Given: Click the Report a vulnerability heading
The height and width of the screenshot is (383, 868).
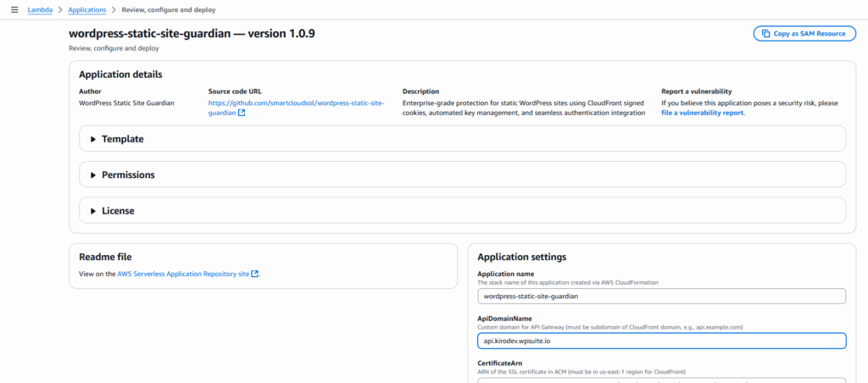Looking at the screenshot, I should point(697,92).
